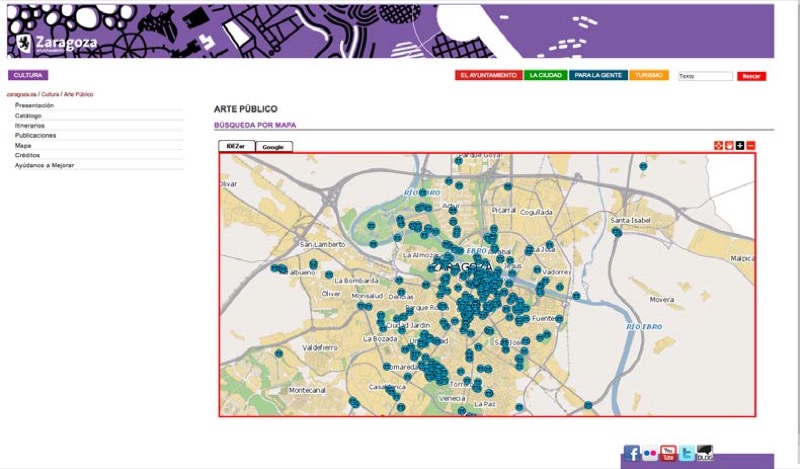
Task: Open the Facebook social icon
Action: [632, 453]
